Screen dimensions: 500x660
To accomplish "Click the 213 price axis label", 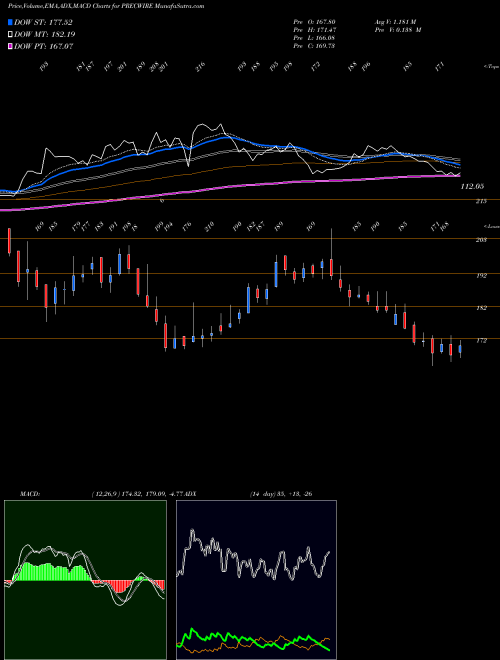I will [x=481, y=202].
